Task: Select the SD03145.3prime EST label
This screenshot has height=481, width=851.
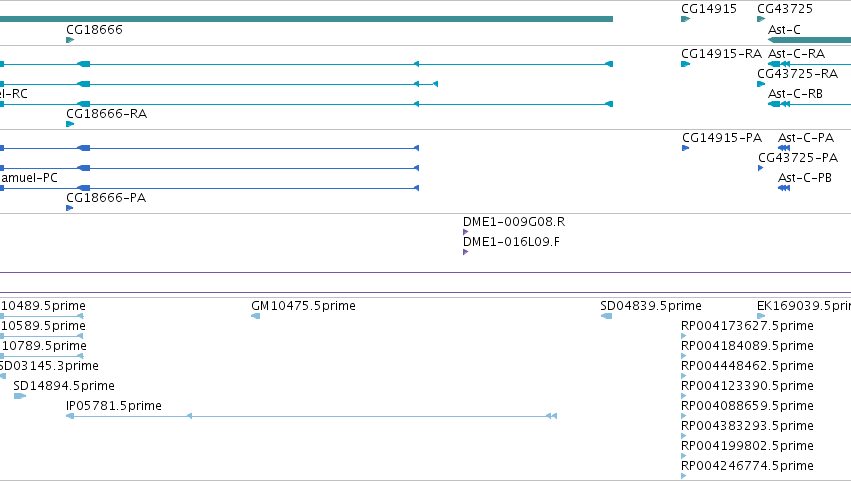Action: click(49, 366)
